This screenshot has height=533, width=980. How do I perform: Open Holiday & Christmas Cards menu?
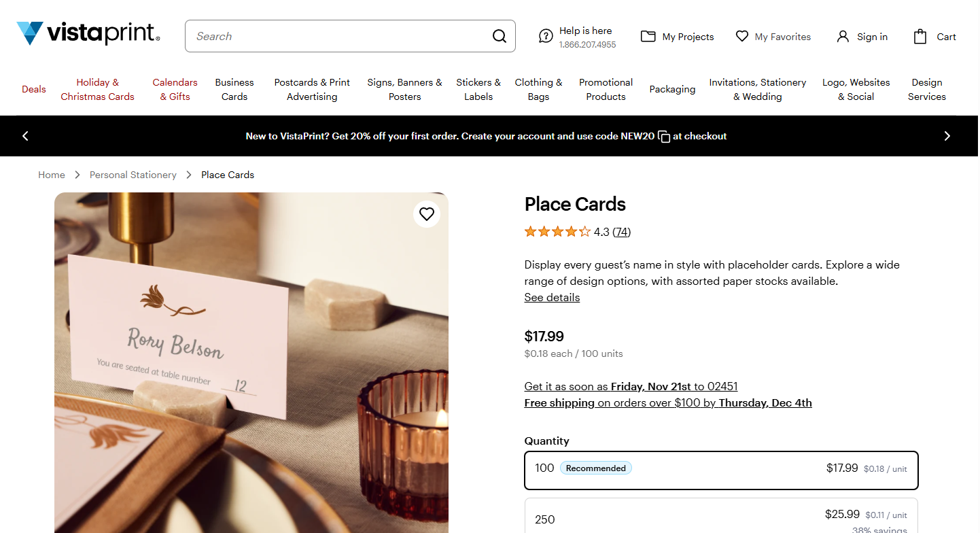tap(97, 89)
